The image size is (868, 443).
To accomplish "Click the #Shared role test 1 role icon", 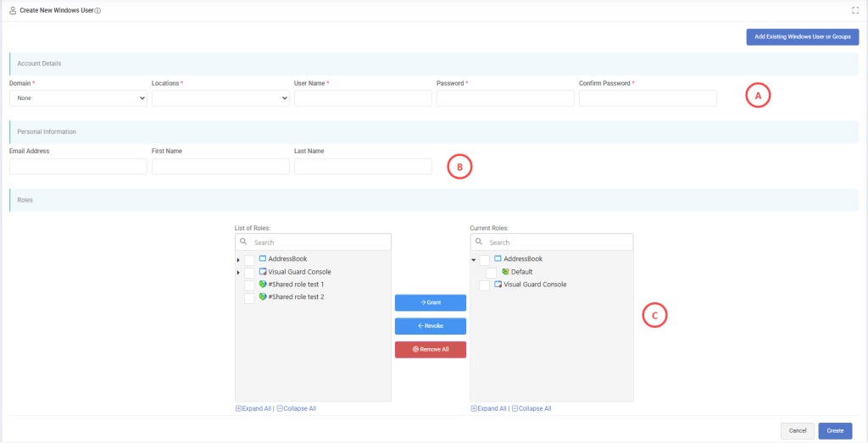I will [263, 285].
